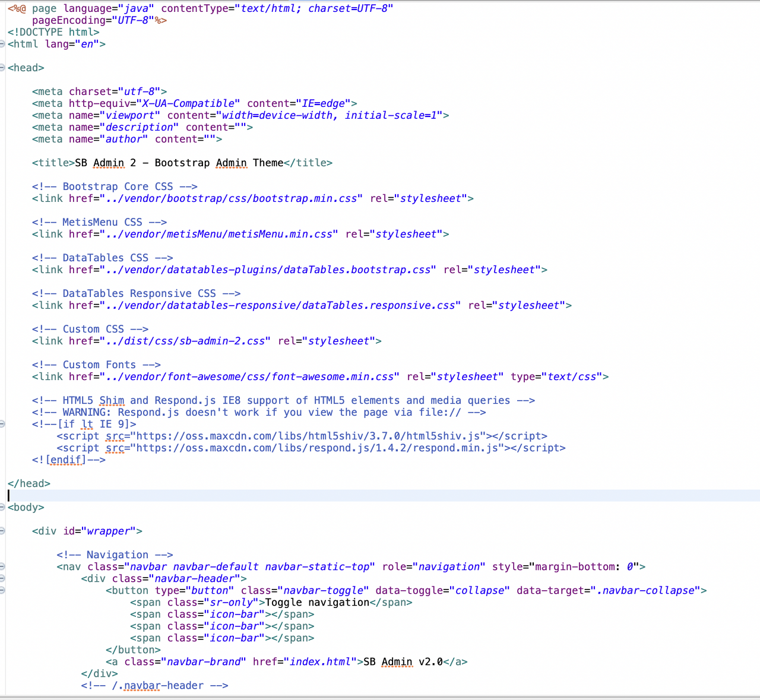Click the "navbar-toggle" class value
This screenshot has width=760, height=700.
[323, 590]
